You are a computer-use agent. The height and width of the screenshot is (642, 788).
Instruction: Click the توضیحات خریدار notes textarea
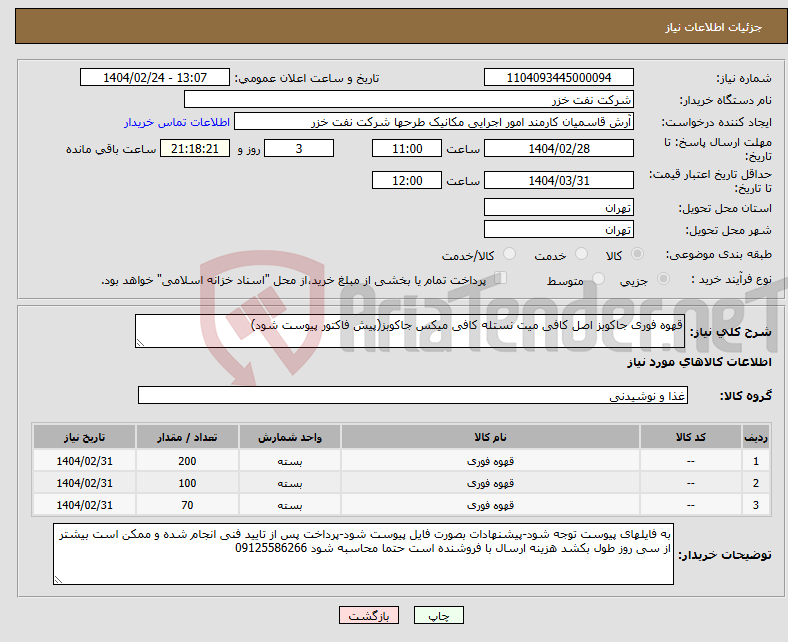pyautogui.click(x=363, y=554)
